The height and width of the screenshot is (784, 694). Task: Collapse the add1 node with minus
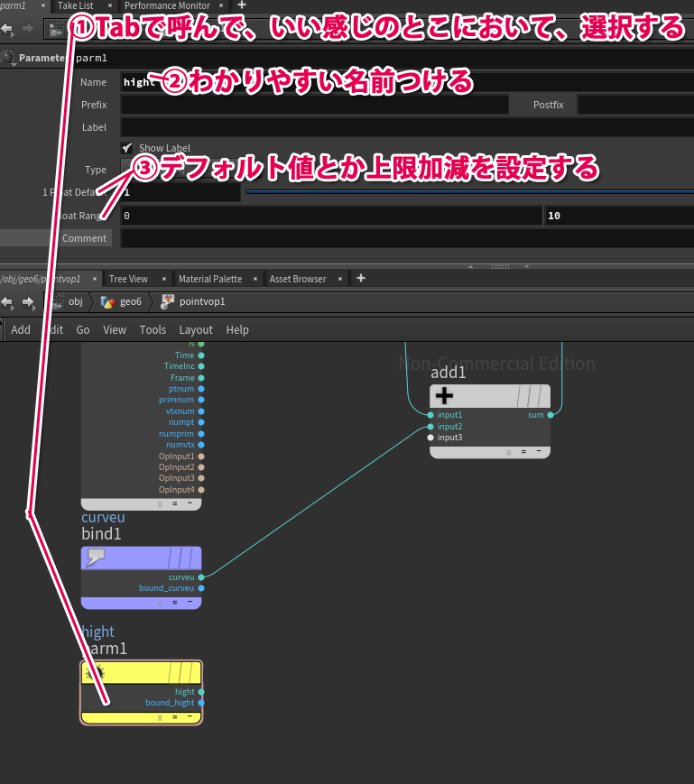point(539,451)
